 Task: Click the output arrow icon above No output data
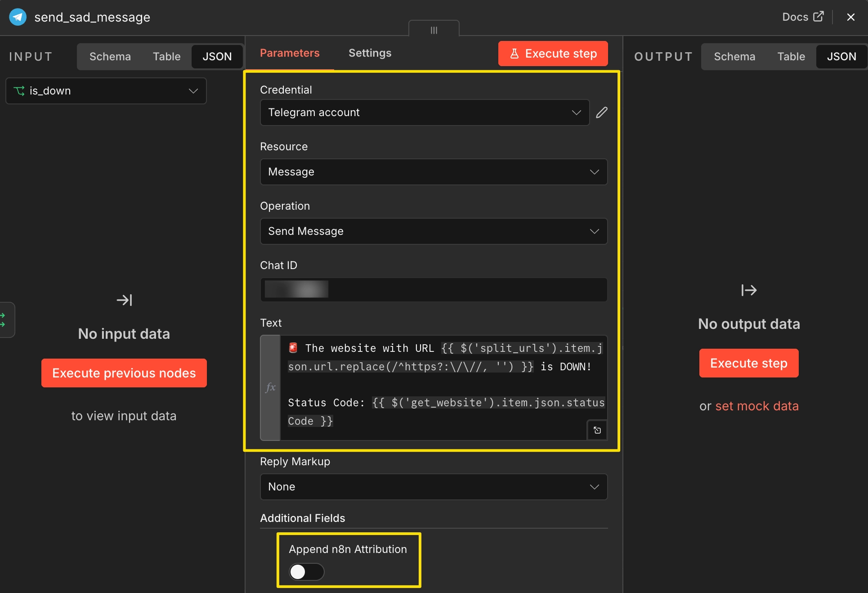(x=749, y=290)
